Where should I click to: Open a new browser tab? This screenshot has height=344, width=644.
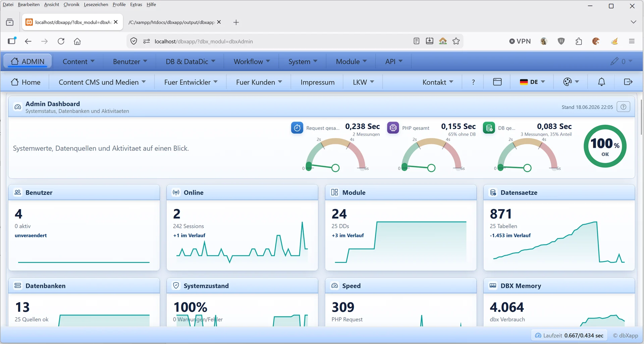point(236,22)
